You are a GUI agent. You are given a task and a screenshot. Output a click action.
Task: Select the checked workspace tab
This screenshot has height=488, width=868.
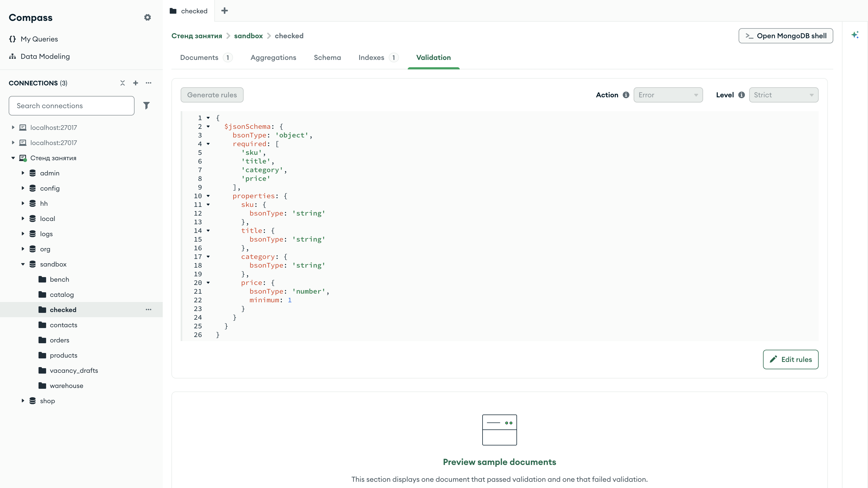tap(189, 11)
